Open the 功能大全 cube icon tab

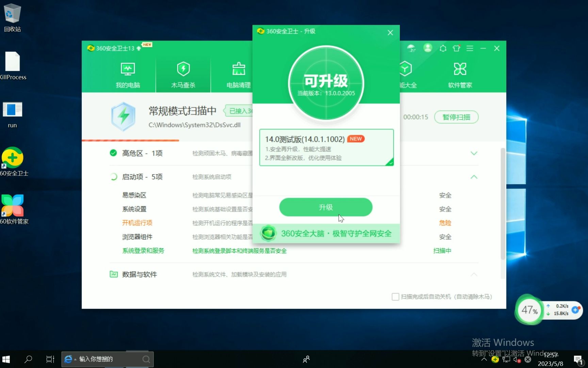pos(407,75)
